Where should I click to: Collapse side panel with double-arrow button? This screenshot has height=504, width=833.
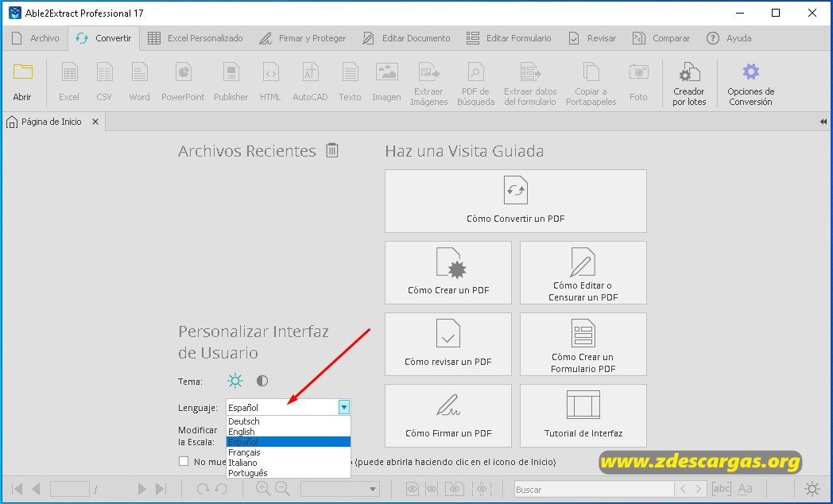[823, 122]
